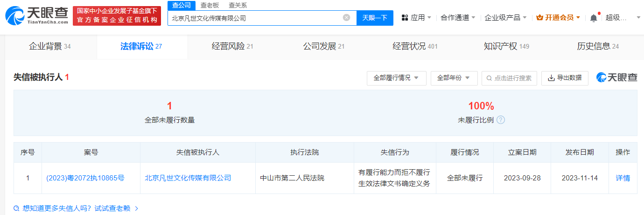Open the 应用 dropdown menu
The image size is (644, 215).
pyautogui.click(x=416, y=18)
